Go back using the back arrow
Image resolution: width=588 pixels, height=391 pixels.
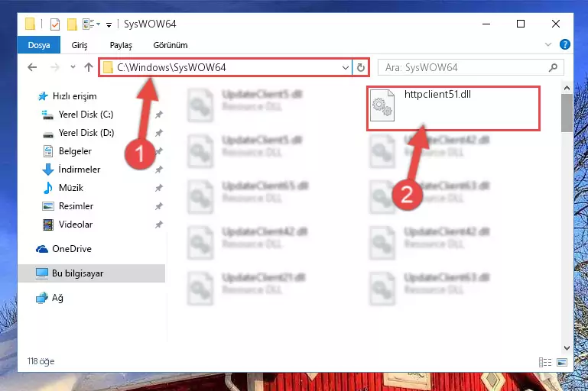pos(33,67)
